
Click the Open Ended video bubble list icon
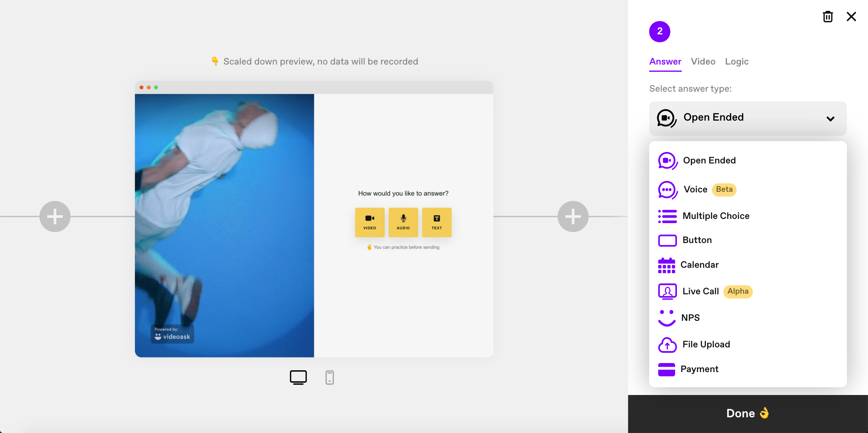pyautogui.click(x=668, y=161)
